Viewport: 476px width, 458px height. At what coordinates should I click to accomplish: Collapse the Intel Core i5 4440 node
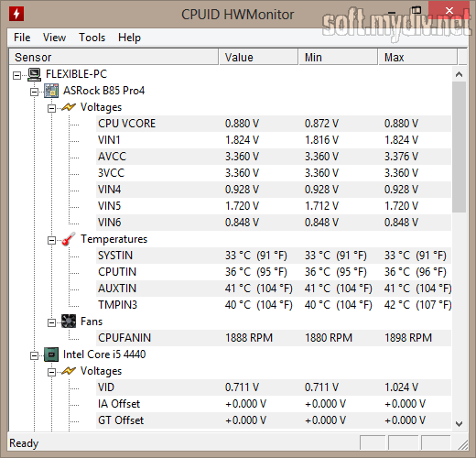(x=35, y=355)
